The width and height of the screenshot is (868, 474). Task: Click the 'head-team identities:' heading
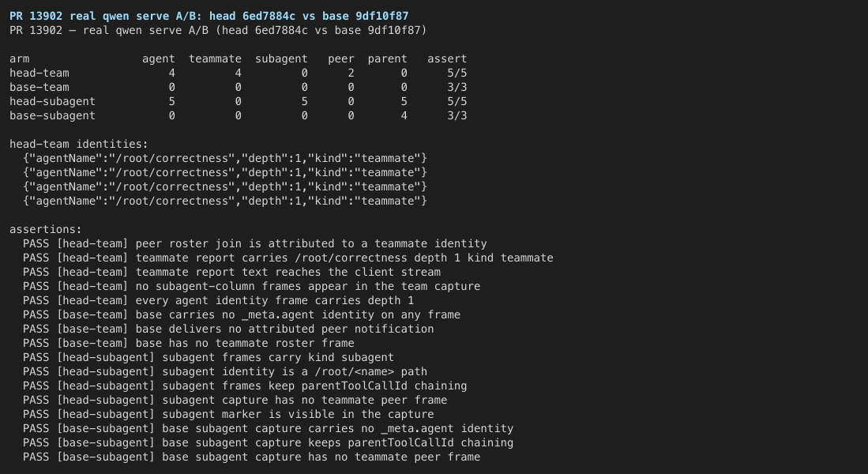tap(79, 144)
